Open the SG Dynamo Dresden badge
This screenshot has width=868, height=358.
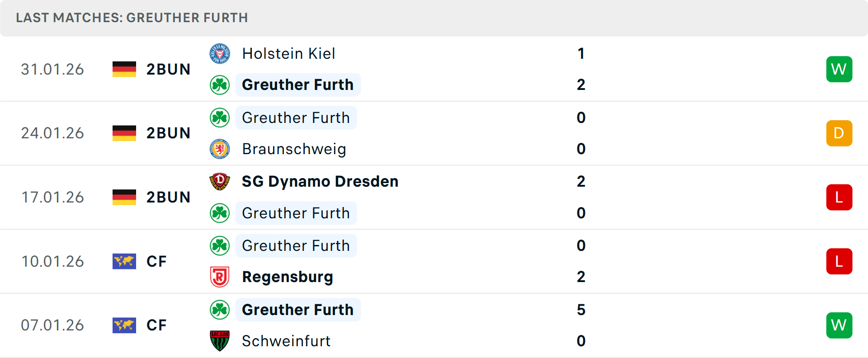point(220,181)
